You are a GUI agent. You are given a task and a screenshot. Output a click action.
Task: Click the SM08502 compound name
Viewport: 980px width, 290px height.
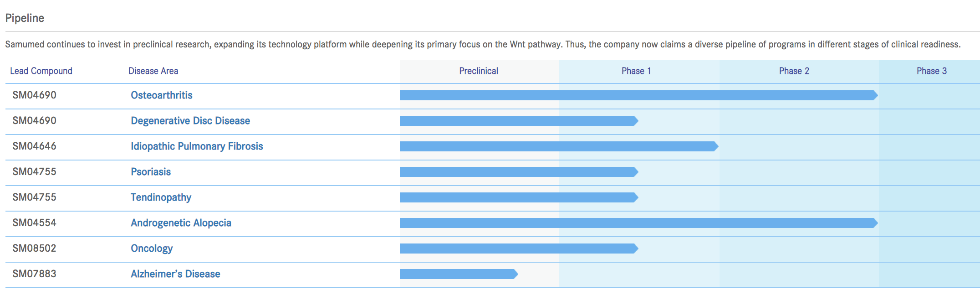34,249
